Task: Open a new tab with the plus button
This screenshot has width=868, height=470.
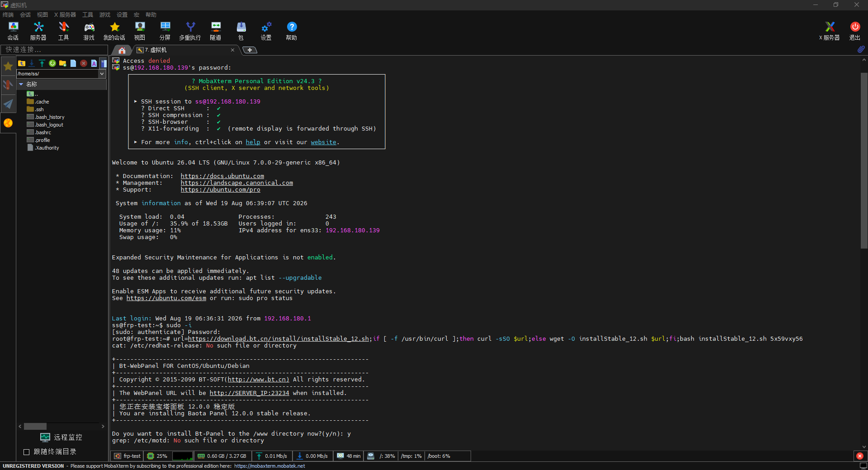Action: (250, 50)
